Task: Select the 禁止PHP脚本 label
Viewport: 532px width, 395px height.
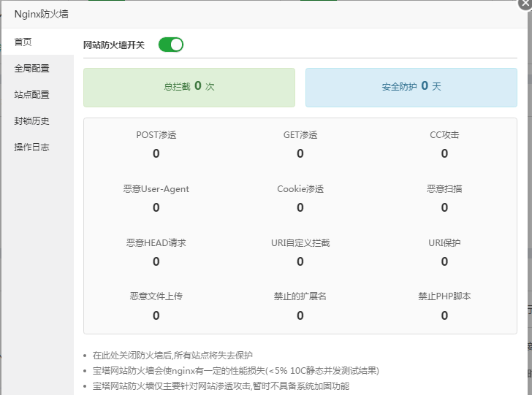Action: (444, 296)
